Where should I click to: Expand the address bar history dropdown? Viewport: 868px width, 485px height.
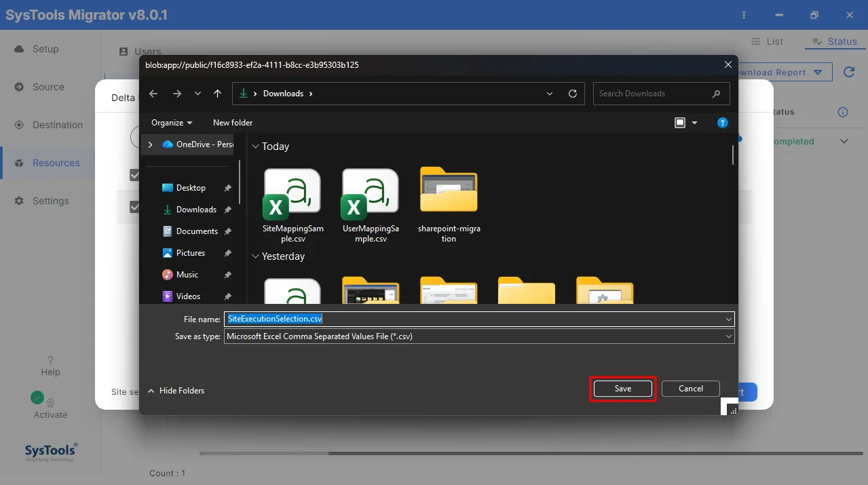click(x=549, y=94)
